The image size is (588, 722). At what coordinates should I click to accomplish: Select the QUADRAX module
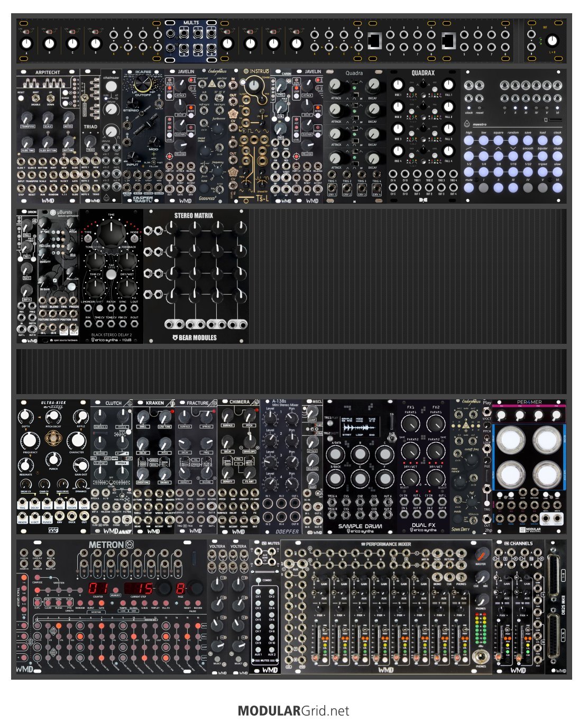[x=423, y=136]
